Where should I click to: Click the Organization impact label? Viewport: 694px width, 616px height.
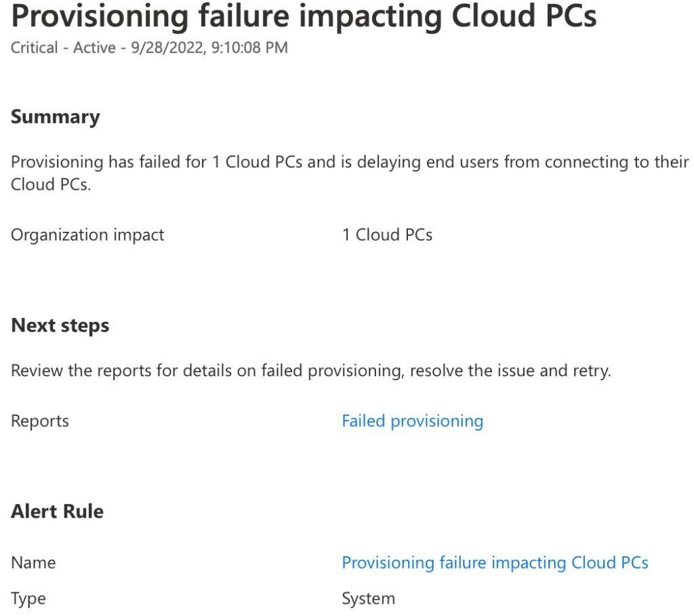pyautogui.click(x=87, y=235)
